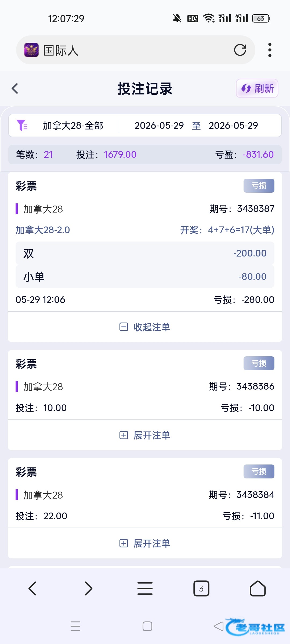Expand 展开注单 for period 3438386

point(145,435)
